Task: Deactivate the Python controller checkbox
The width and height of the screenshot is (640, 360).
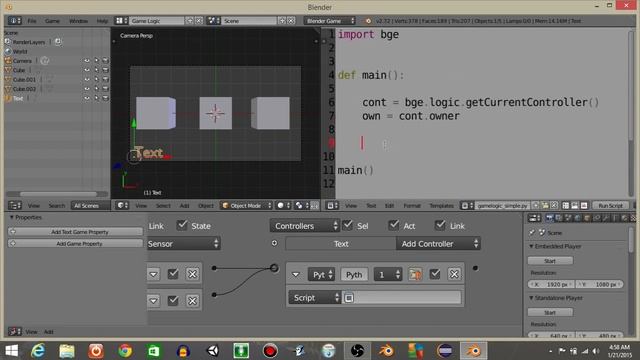Action: [x=435, y=274]
